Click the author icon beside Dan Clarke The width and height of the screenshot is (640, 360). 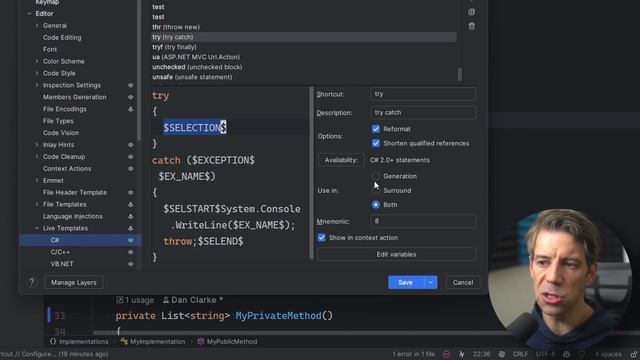[166, 300]
